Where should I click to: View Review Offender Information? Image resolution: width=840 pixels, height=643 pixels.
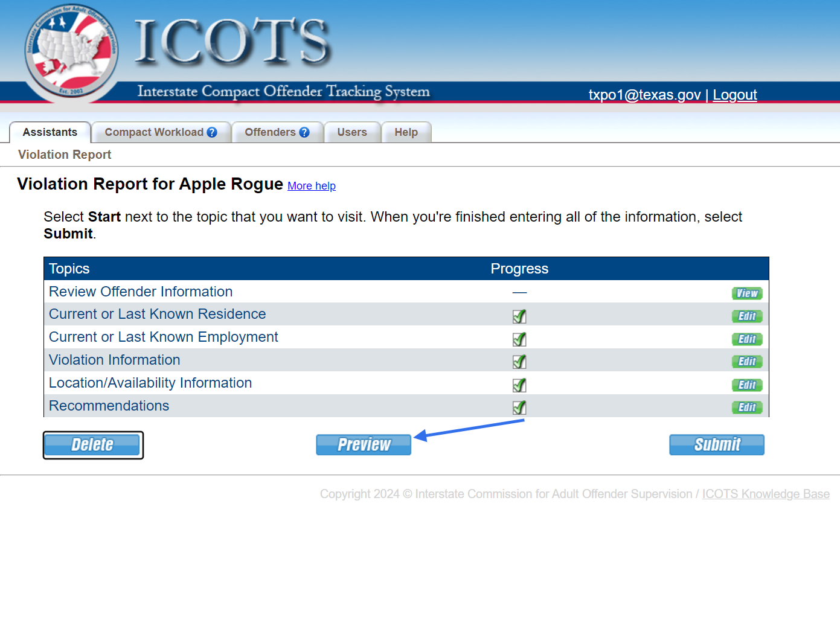tap(747, 293)
